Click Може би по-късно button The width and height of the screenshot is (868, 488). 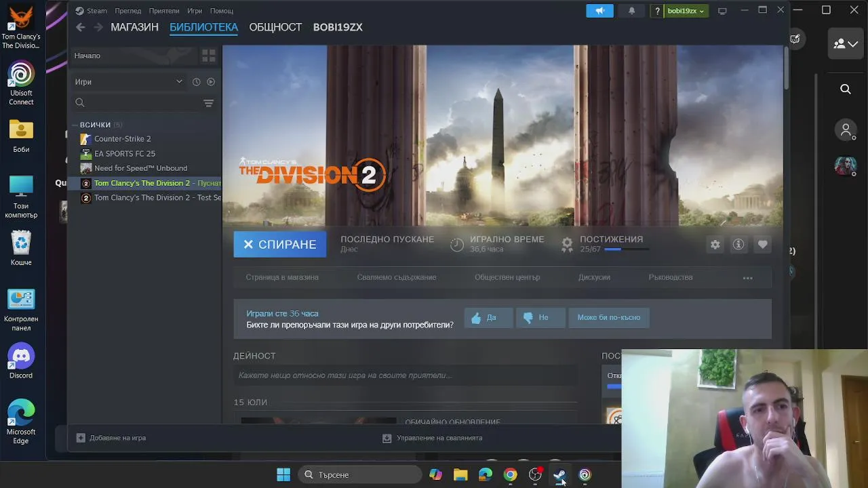(x=609, y=318)
